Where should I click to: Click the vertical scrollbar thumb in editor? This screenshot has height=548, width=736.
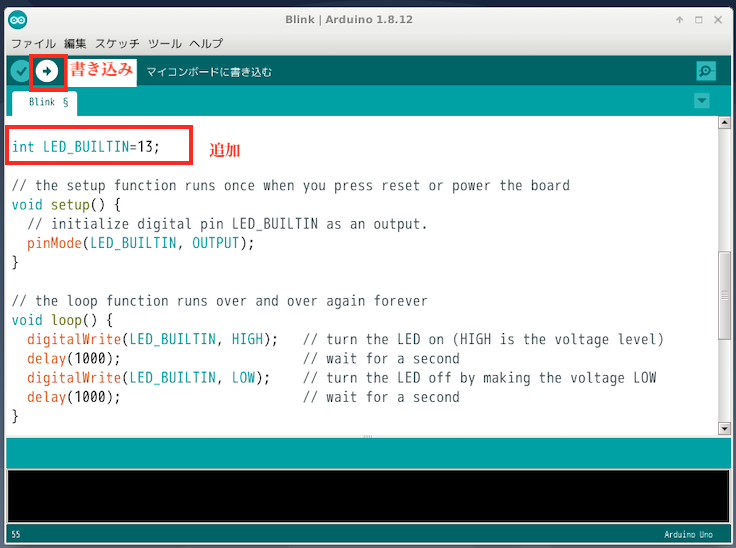coord(725,291)
